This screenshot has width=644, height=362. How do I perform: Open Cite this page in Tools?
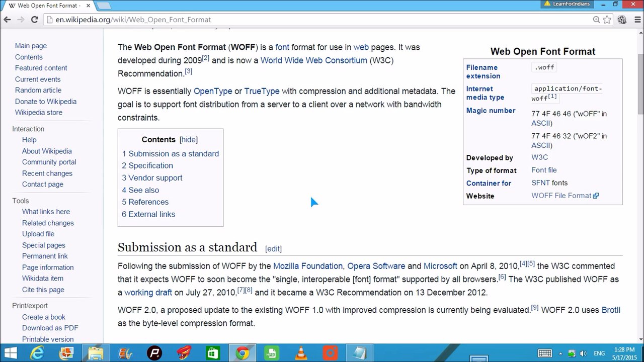(43, 290)
